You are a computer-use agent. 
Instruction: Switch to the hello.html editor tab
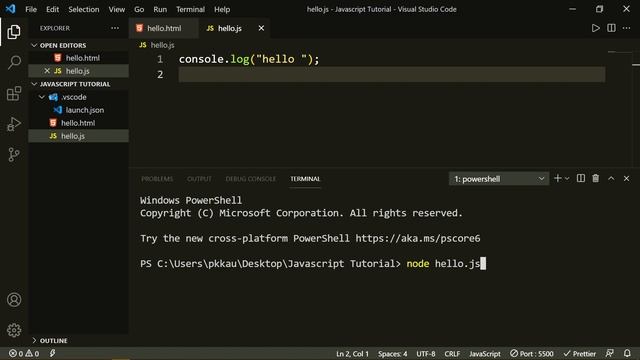click(x=164, y=28)
